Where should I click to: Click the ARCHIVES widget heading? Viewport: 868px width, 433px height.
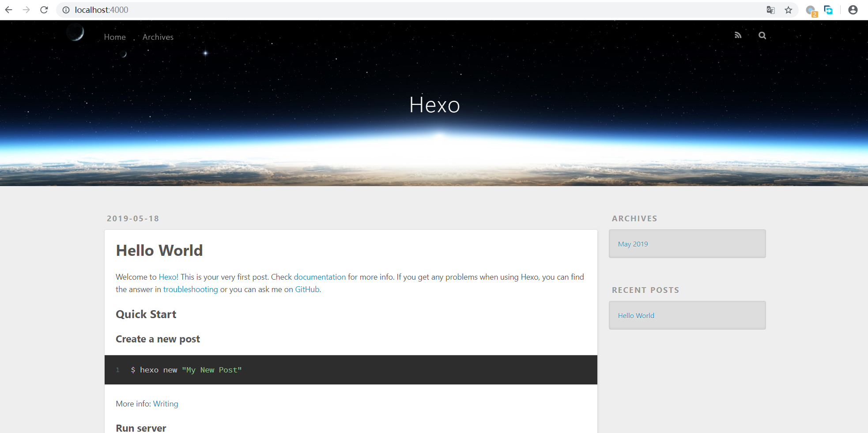click(x=634, y=218)
